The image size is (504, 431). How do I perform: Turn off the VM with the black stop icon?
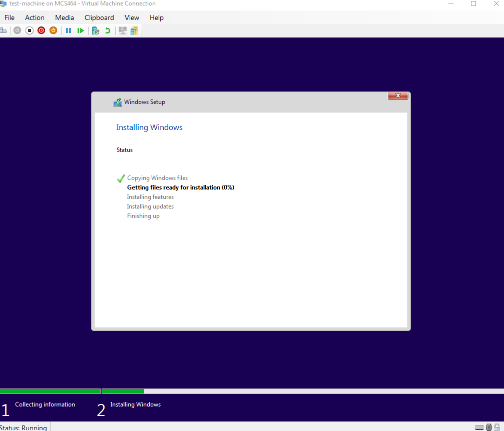point(30,30)
